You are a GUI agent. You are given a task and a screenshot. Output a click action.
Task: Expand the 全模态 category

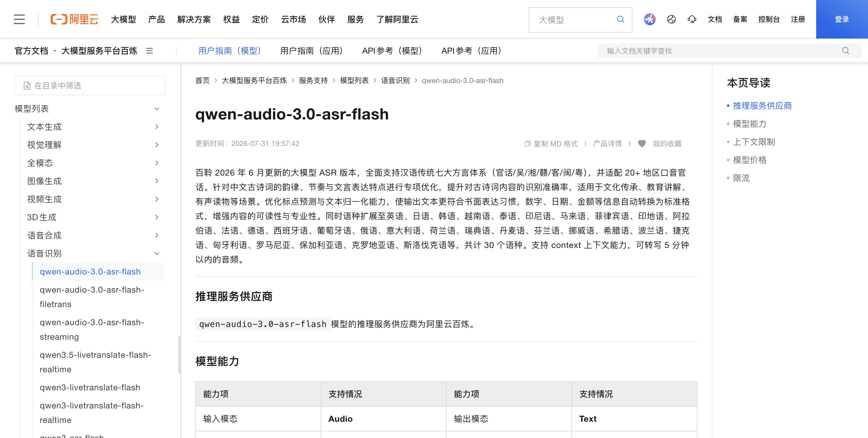[156, 163]
